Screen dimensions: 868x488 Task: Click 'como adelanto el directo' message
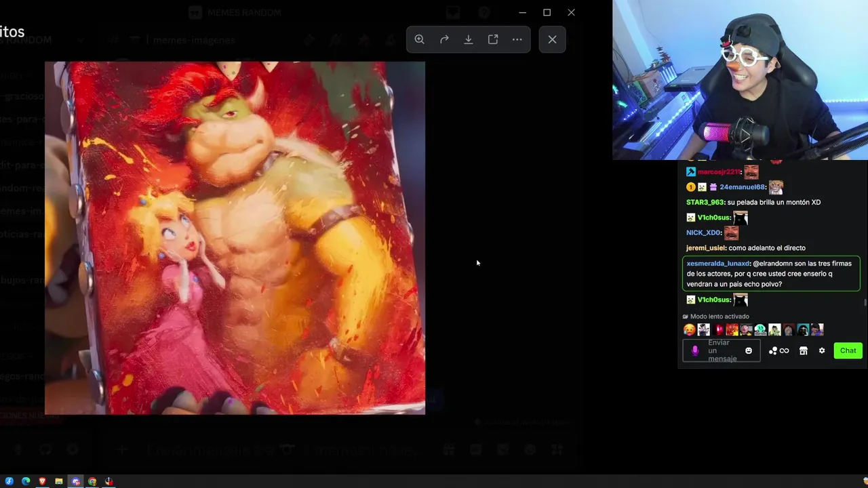click(767, 248)
